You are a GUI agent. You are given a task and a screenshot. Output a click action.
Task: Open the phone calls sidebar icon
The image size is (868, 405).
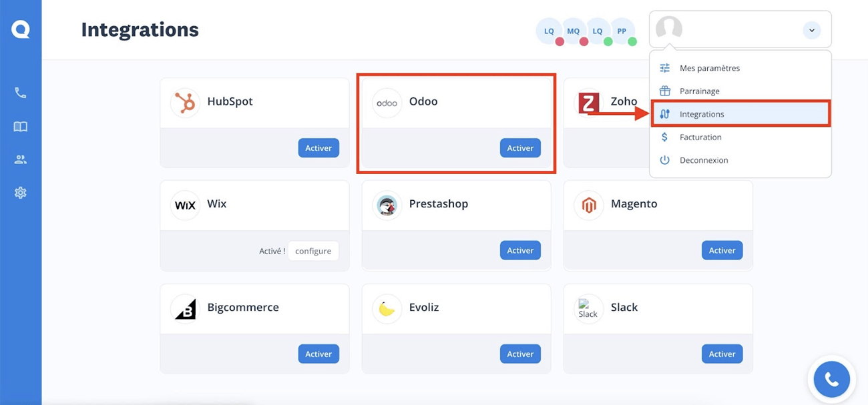coord(21,93)
